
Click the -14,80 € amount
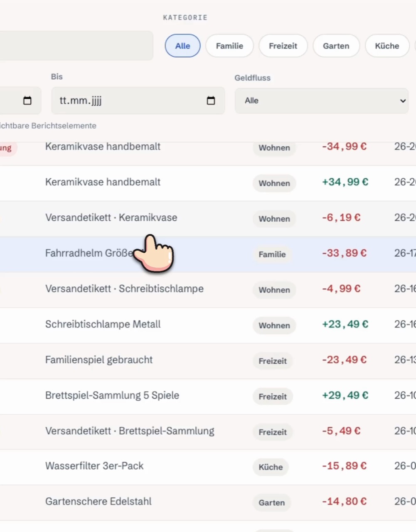click(344, 502)
